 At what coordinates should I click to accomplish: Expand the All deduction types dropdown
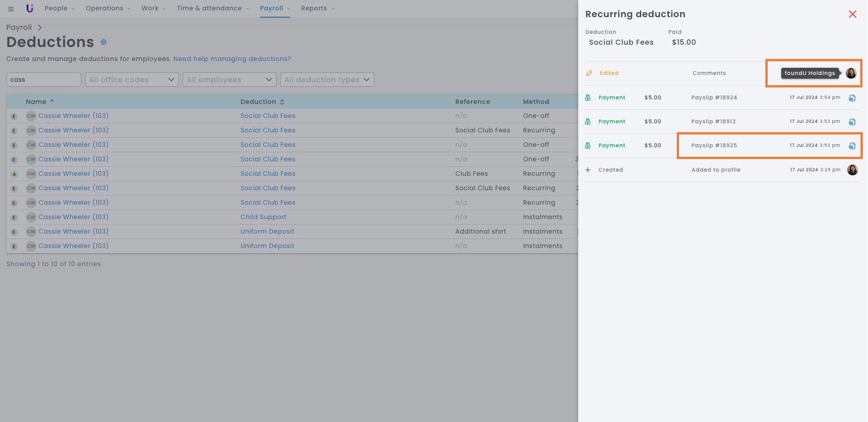[327, 80]
